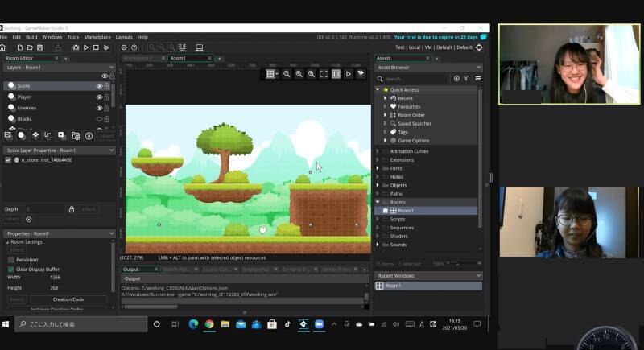Save the project with the floppy disk icon
This screenshot has height=350, width=644.
(x=39, y=47)
